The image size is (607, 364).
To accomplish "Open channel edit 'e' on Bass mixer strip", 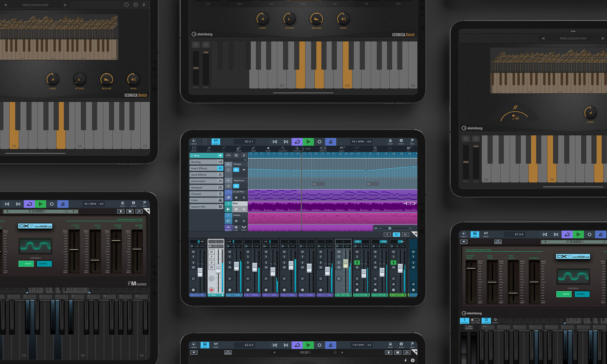I will (x=211, y=279).
